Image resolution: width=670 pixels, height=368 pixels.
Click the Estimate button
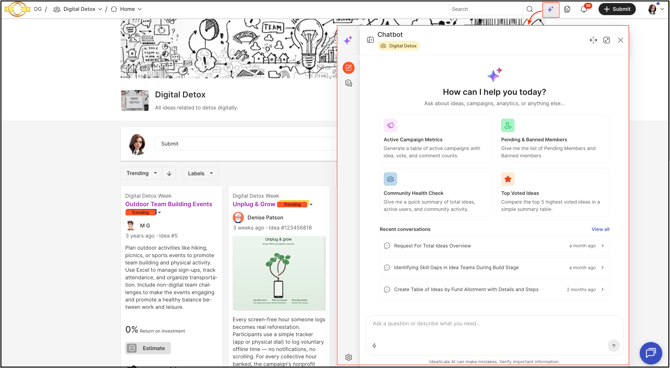[x=148, y=348]
